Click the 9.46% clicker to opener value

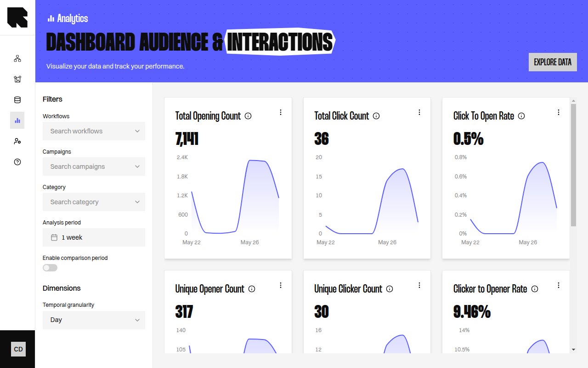pyautogui.click(x=472, y=312)
